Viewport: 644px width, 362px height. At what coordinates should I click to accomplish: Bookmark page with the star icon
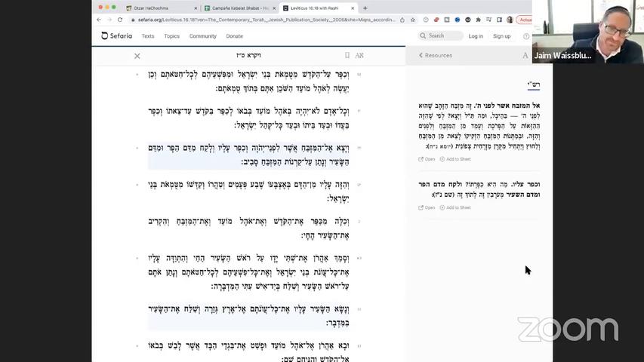[413, 20]
